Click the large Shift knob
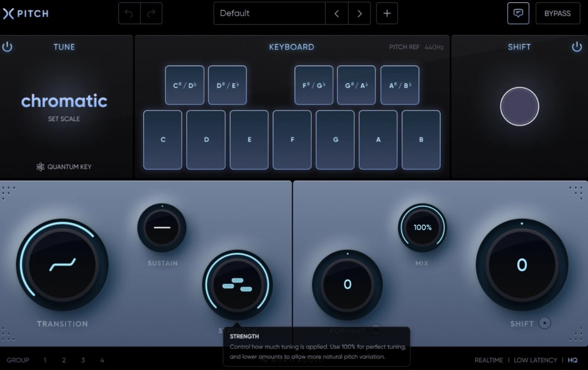 (x=522, y=265)
